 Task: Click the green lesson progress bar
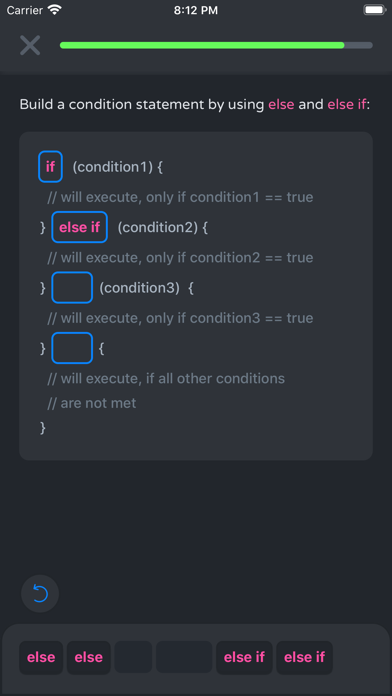(216, 45)
